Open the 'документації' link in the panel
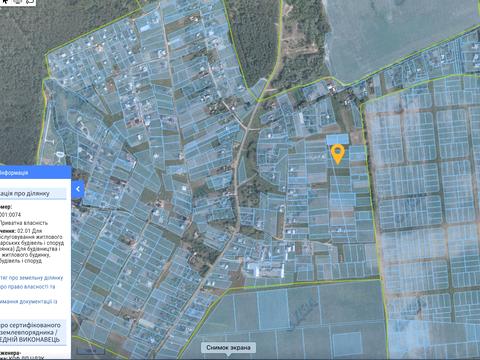 (29, 301)
